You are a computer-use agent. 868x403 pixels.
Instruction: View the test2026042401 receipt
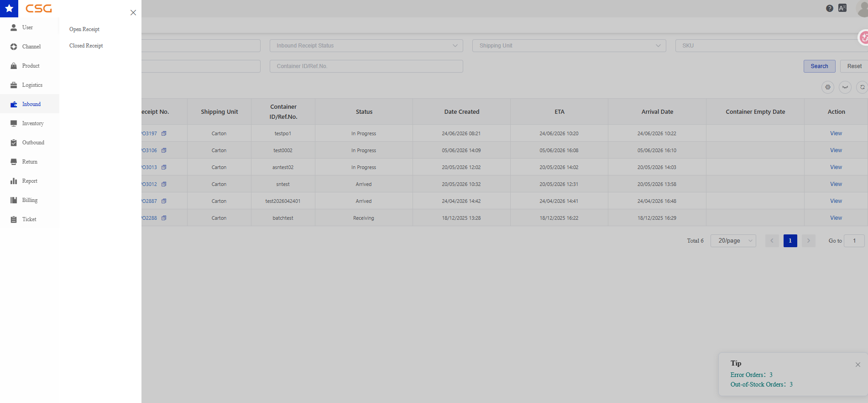point(836,201)
